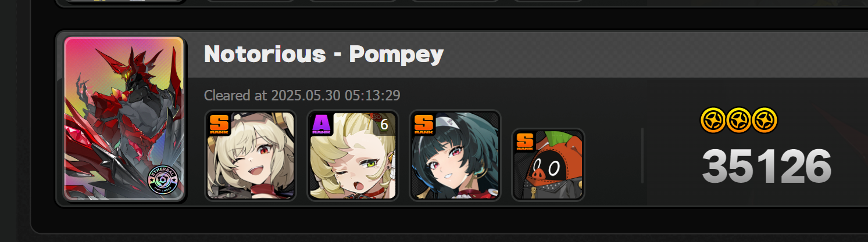Screen dimensions: 868x242
Task: Open the Pompey boss card artwork
Action: pos(124,119)
